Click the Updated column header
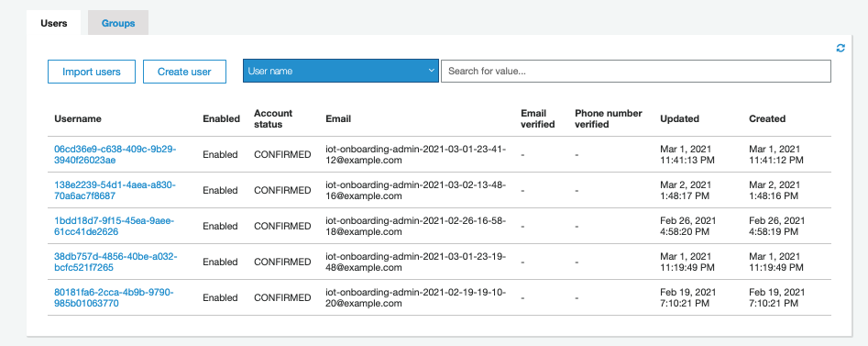Image resolution: width=868 pixels, height=346 pixels. (x=679, y=118)
